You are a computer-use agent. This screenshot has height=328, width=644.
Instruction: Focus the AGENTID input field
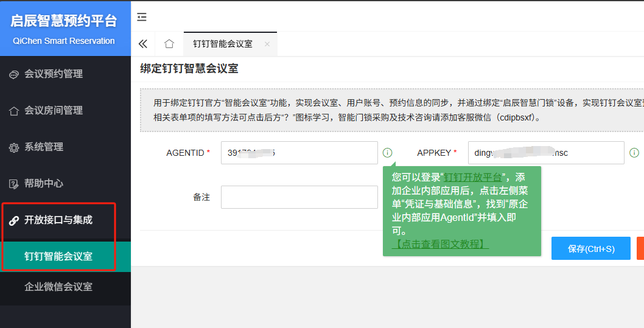[x=299, y=153]
